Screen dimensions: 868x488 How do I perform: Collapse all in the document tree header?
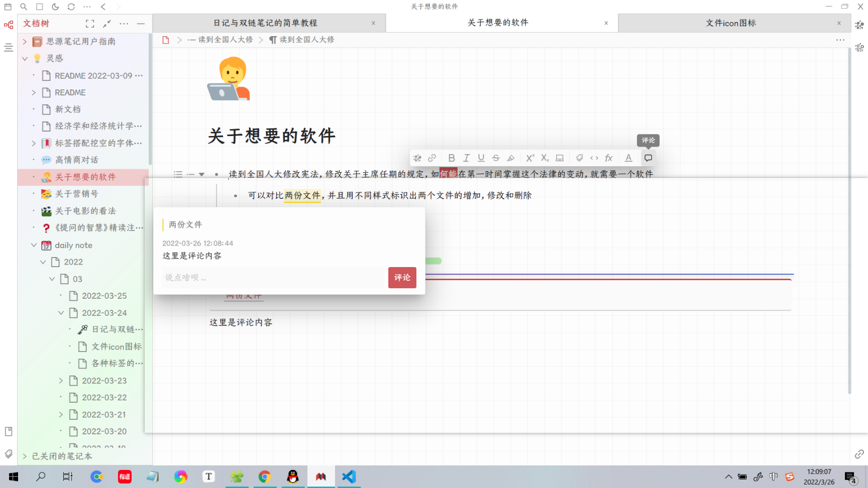click(x=107, y=24)
